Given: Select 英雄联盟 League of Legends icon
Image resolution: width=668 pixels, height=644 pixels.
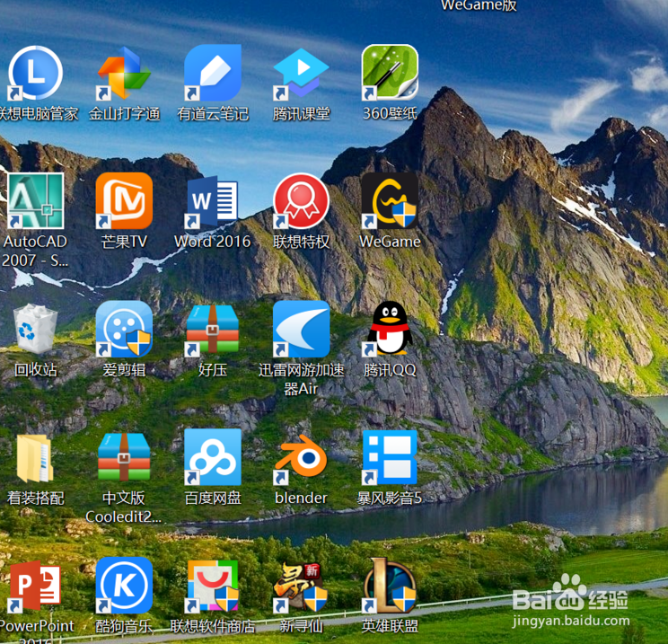Looking at the screenshot, I should (390, 586).
